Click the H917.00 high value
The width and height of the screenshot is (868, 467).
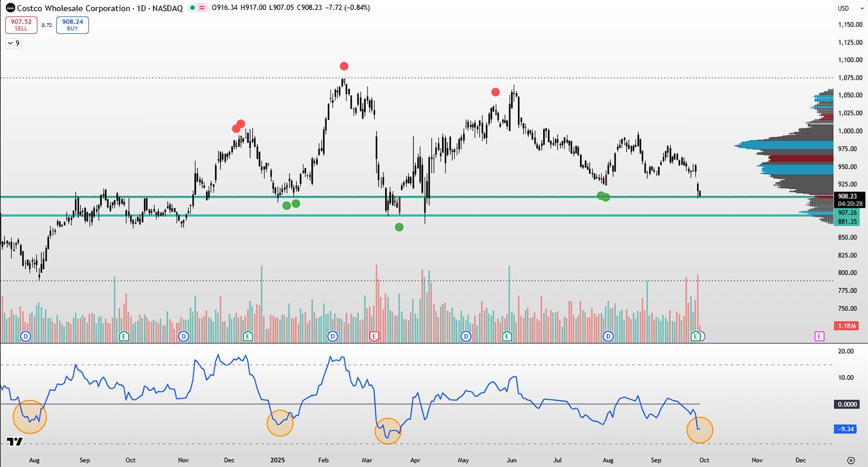pyautogui.click(x=254, y=8)
